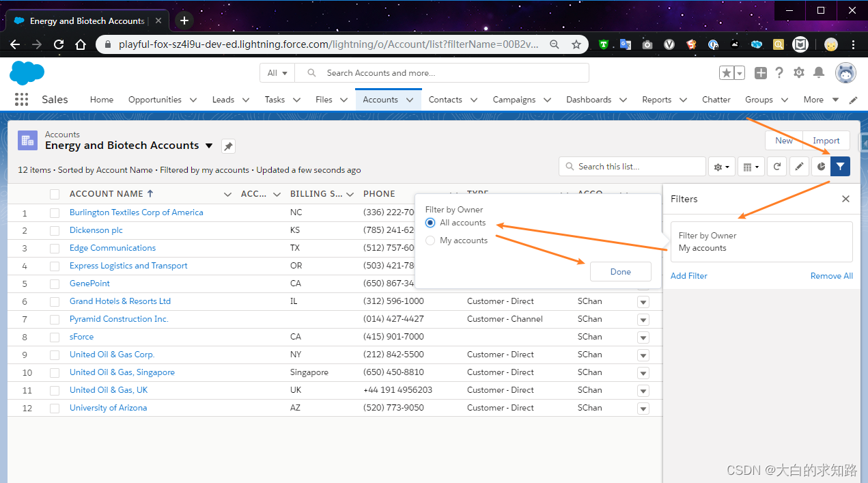Open the favorites list dropdown arrow

pyautogui.click(x=740, y=72)
